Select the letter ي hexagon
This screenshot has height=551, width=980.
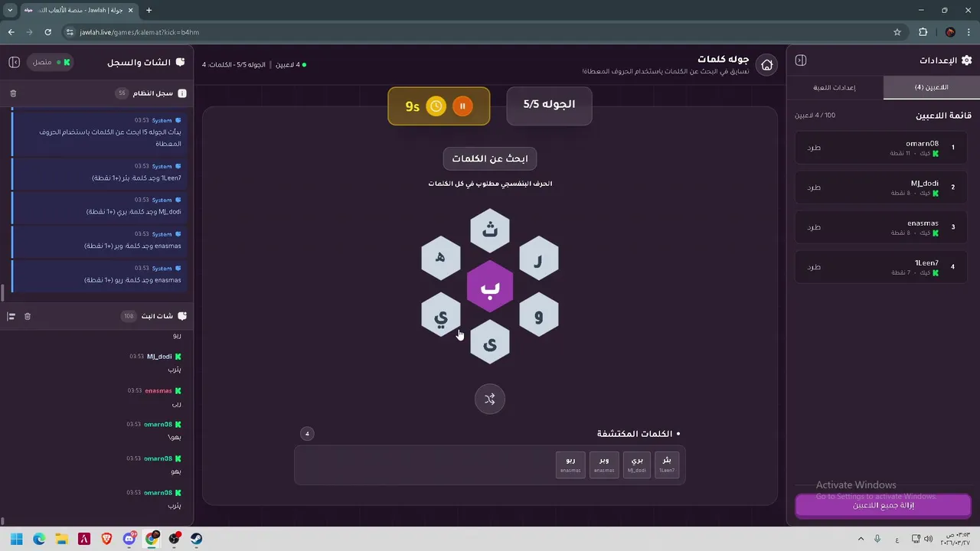tap(441, 315)
